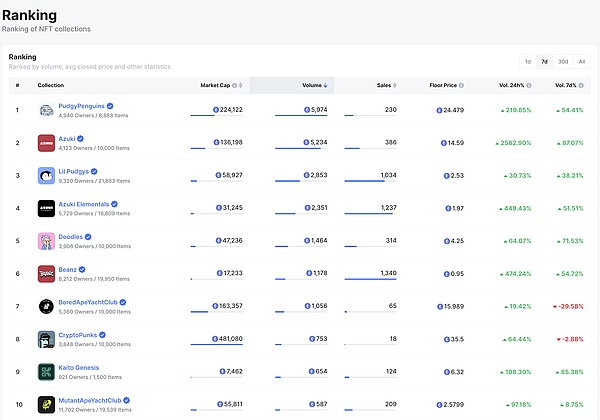
Task: Sort by the Market Cap sort arrows
Action: [241, 85]
